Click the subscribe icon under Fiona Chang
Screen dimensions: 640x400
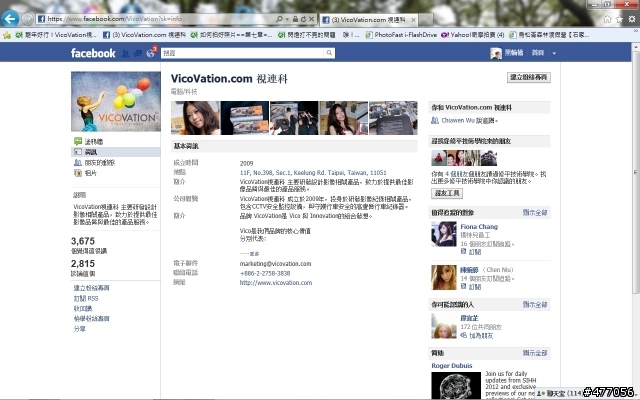(464, 251)
